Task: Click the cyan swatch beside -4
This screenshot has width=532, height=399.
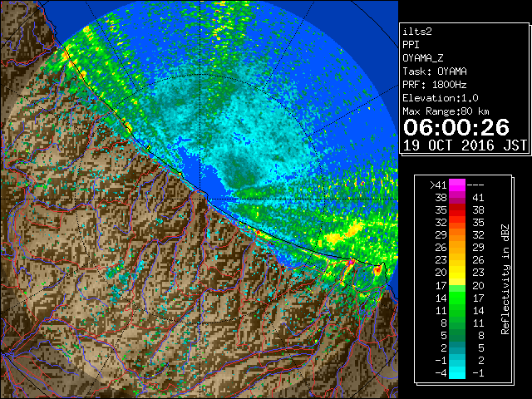Action: coord(457,373)
